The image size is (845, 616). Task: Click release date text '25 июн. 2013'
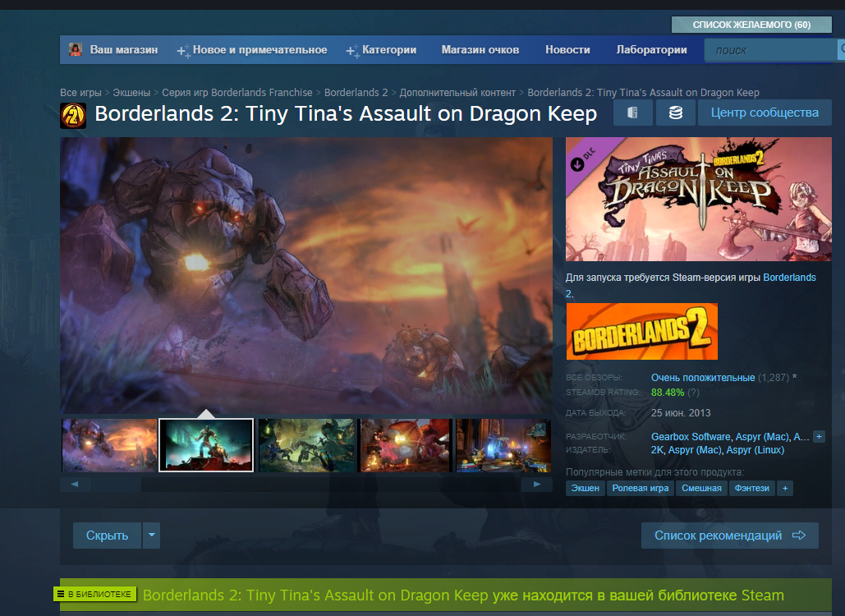point(681,413)
